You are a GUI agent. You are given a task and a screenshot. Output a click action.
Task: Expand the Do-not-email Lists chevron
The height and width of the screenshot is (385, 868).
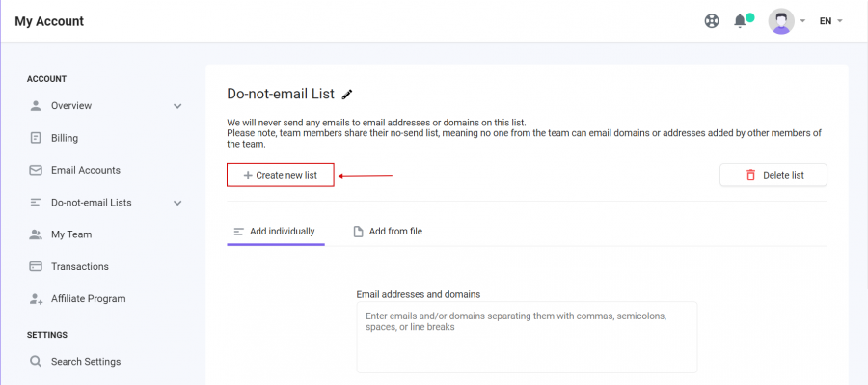pos(177,203)
